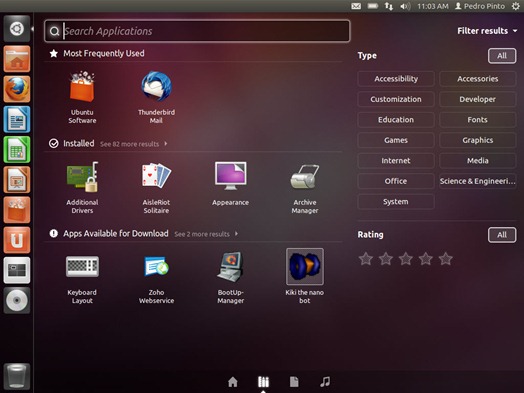Toggle the Accessibility type filter
524x393 pixels.
396,79
